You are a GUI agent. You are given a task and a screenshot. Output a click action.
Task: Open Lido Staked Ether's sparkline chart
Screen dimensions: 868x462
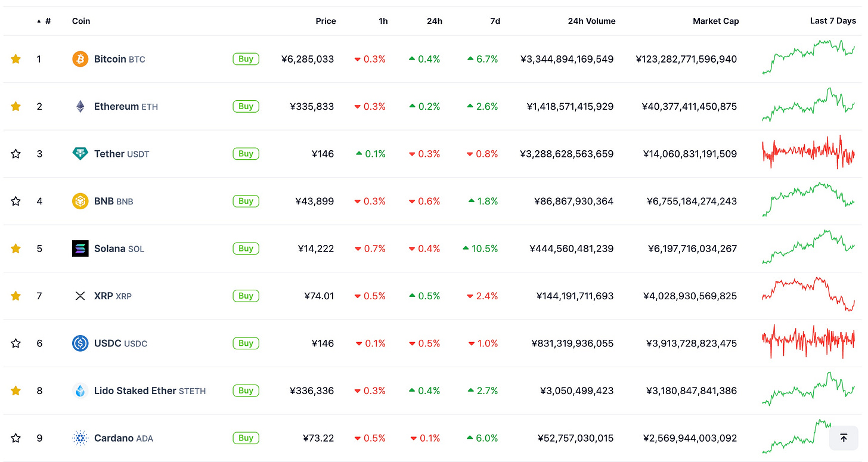[808, 389]
